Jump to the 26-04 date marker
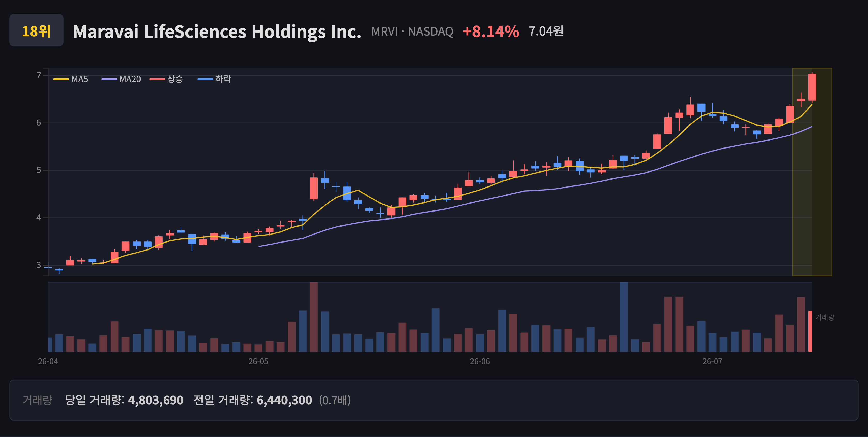Image resolution: width=868 pixels, height=437 pixels. click(x=48, y=362)
